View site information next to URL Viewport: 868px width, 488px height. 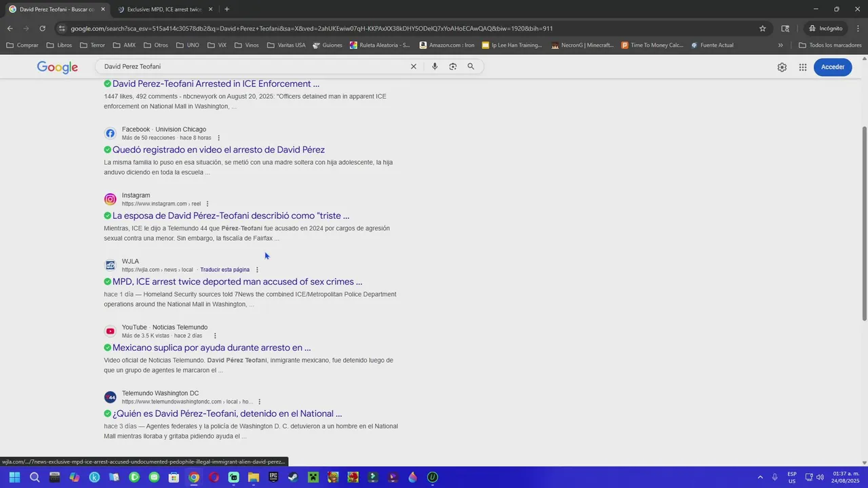62,28
